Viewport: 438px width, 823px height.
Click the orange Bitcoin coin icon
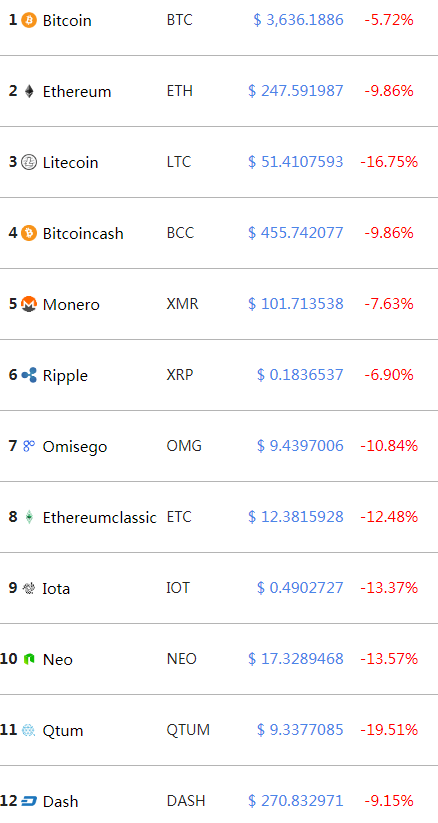click(29, 20)
